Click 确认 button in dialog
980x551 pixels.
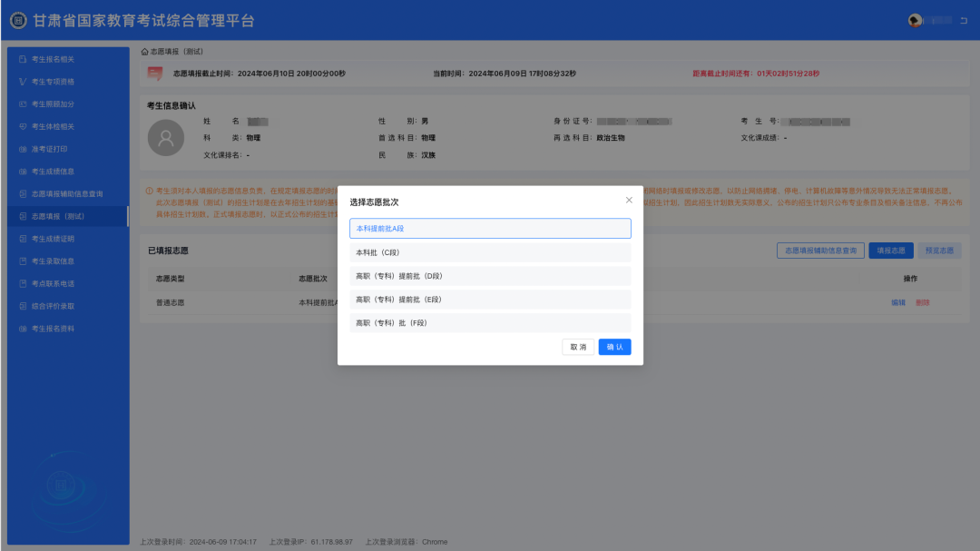pyautogui.click(x=614, y=347)
